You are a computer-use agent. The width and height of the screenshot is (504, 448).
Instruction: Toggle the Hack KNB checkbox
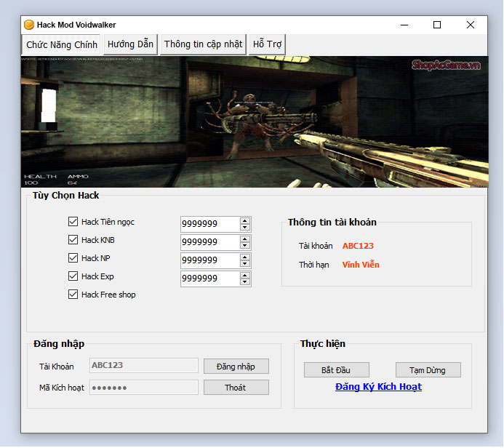click(x=73, y=240)
